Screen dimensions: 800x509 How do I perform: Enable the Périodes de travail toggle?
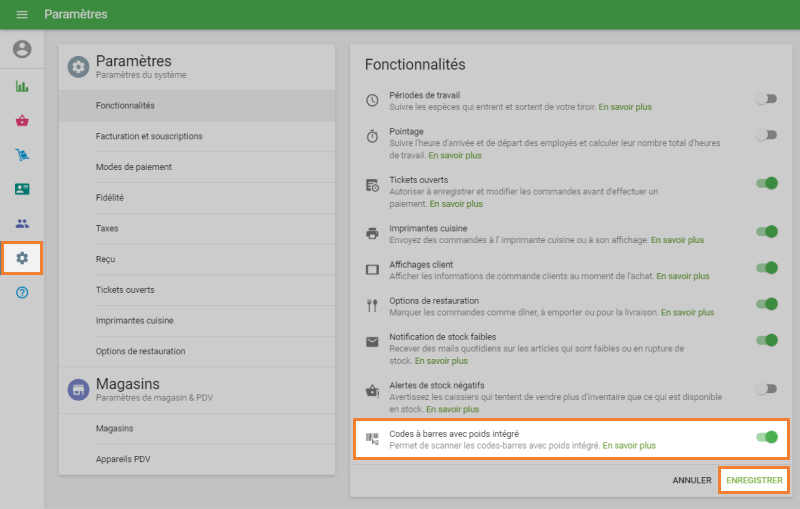tap(766, 99)
